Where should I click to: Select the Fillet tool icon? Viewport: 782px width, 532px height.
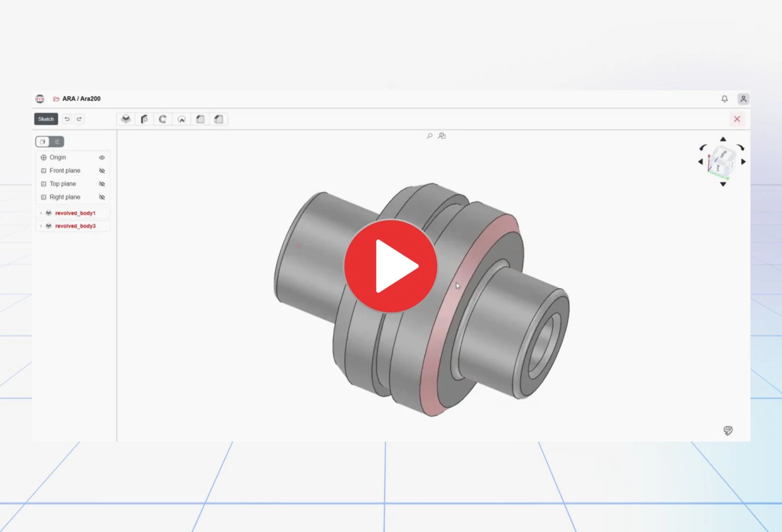point(200,119)
